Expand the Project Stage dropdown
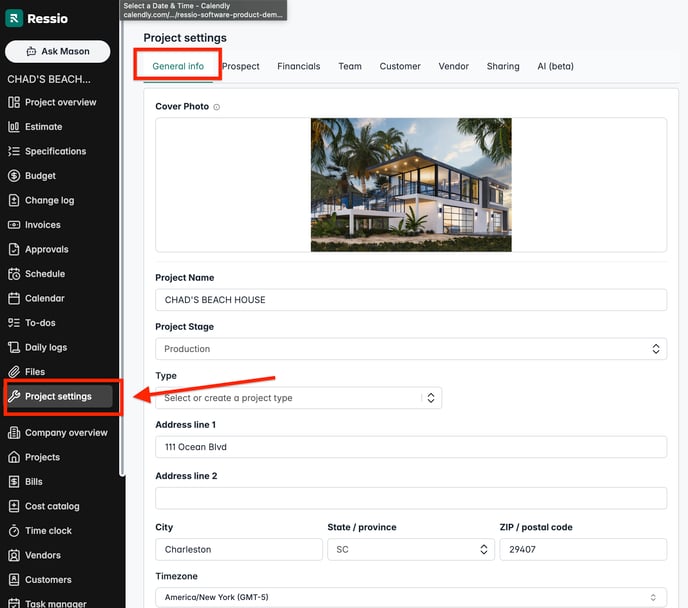Image resolution: width=688 pixels, height=608 pixels. 656,349
